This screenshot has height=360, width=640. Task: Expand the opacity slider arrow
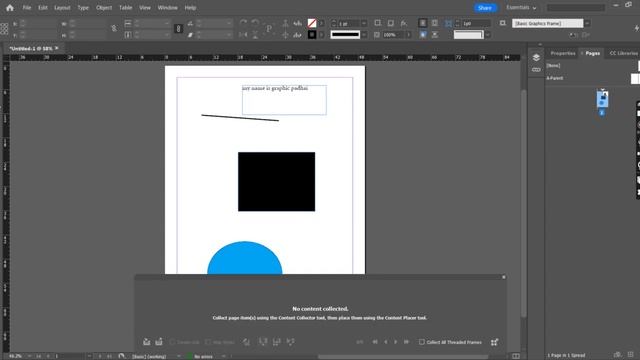pos(408,35)
